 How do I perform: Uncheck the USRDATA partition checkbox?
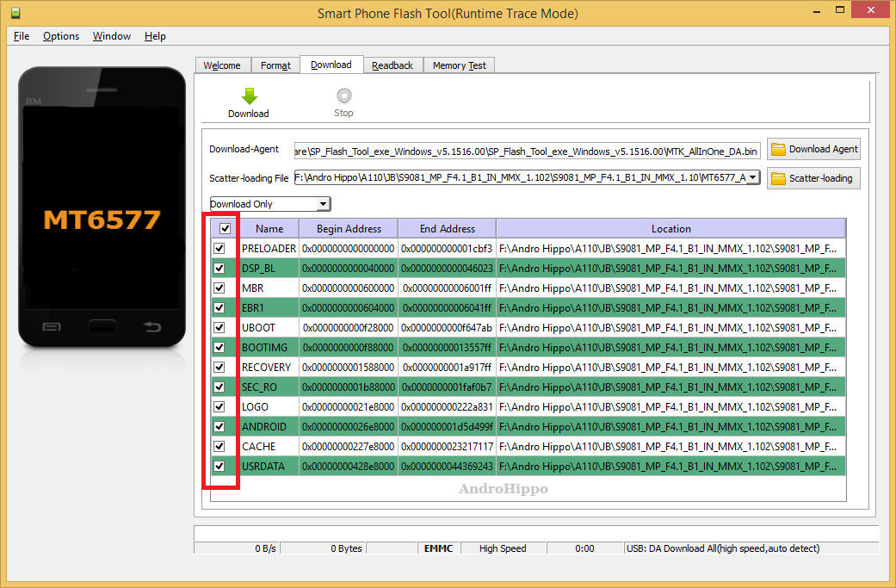click(220, 466)
